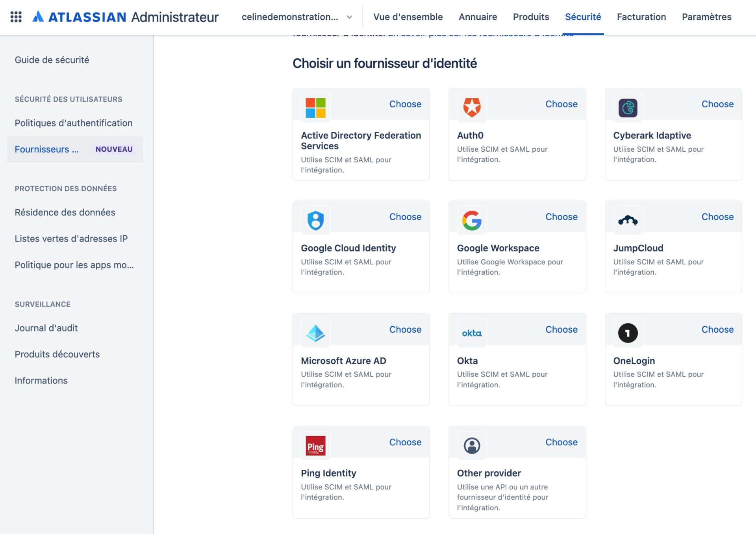Viewport: 756px width, 534px height.
Task: Choose Other provider option
Action: tap(561, 442)
